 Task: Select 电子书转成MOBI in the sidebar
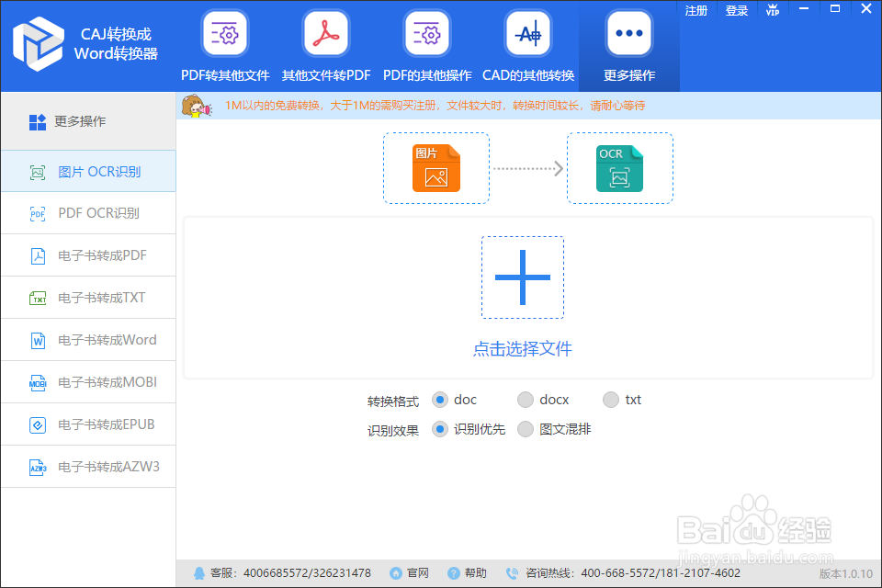tap(87, 382)
